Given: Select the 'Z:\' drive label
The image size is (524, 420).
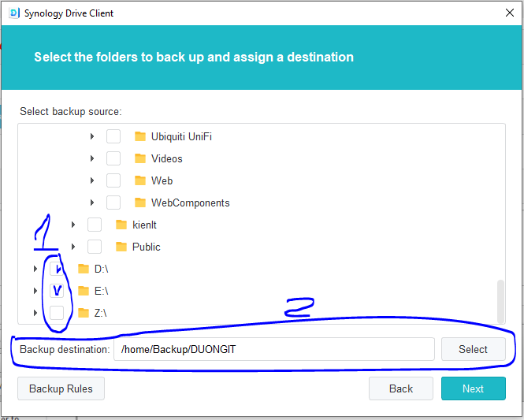Looking at the screenshot, I should tap(100, 313).
